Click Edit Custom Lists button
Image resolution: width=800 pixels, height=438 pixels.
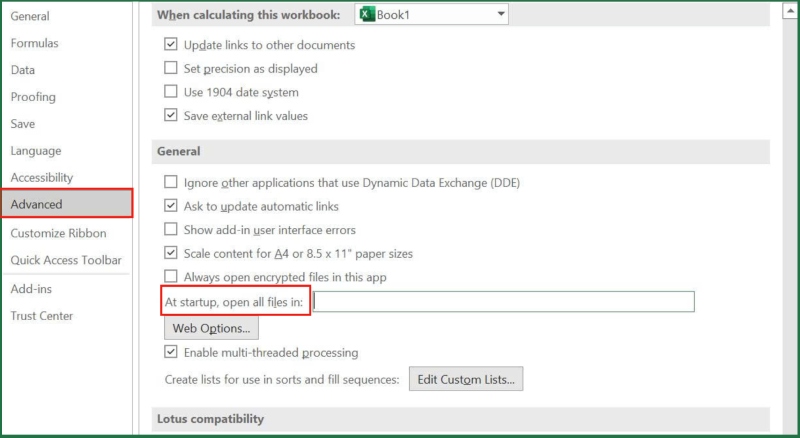[x=466, y=379]
